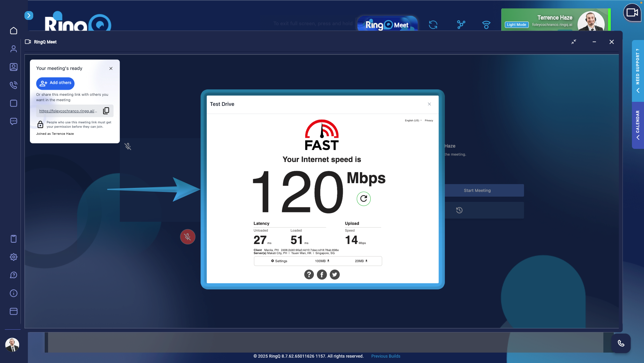Click the Add others button
The image size is (644, 363).
55,83
